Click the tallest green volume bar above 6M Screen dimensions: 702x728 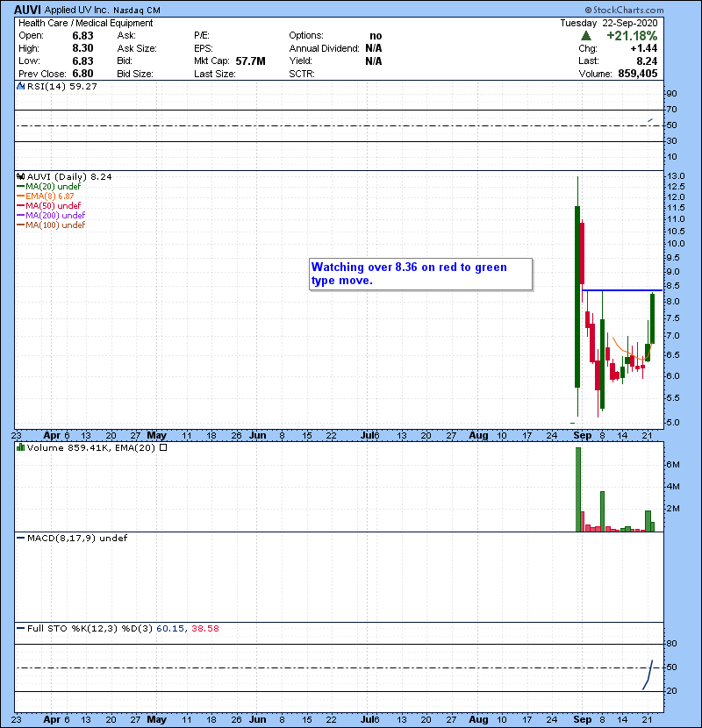point(578,489)
